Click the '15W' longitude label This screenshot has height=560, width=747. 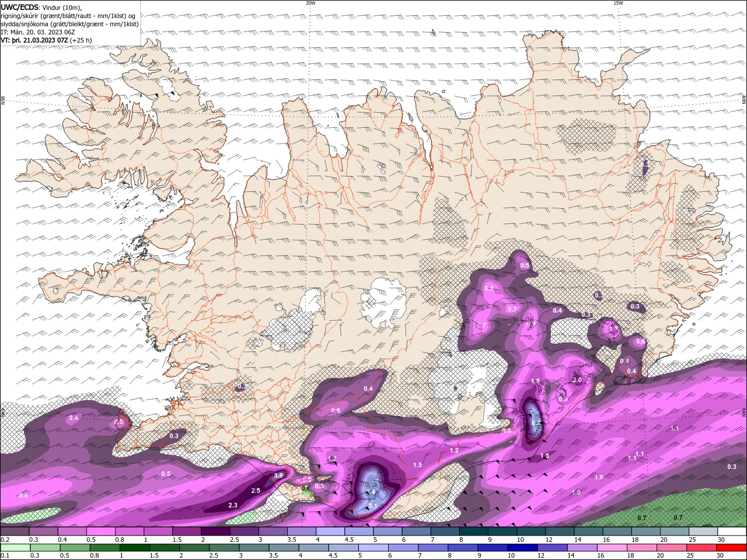[618, 3]
